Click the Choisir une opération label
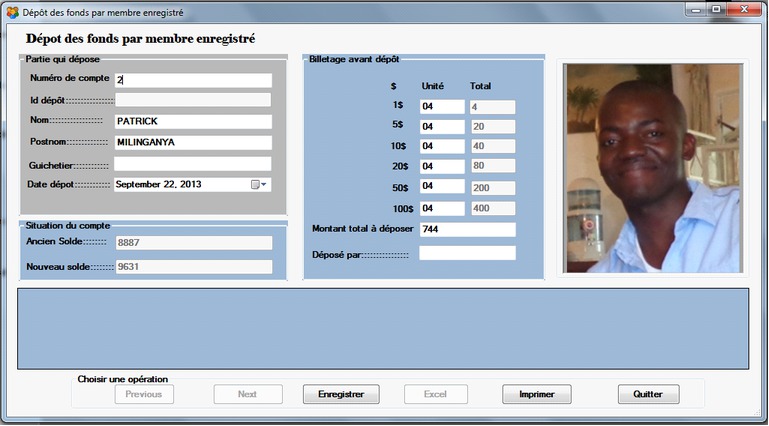 point(123,379)
